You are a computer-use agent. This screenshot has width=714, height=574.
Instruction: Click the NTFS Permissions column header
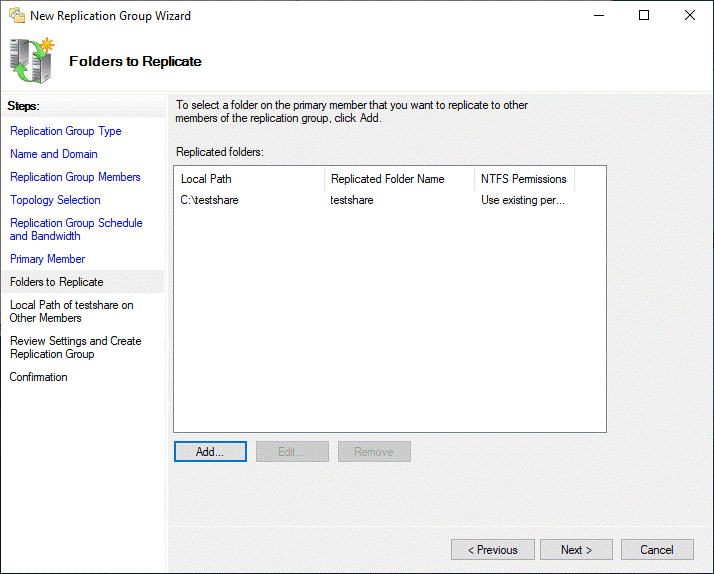point(523,179)
